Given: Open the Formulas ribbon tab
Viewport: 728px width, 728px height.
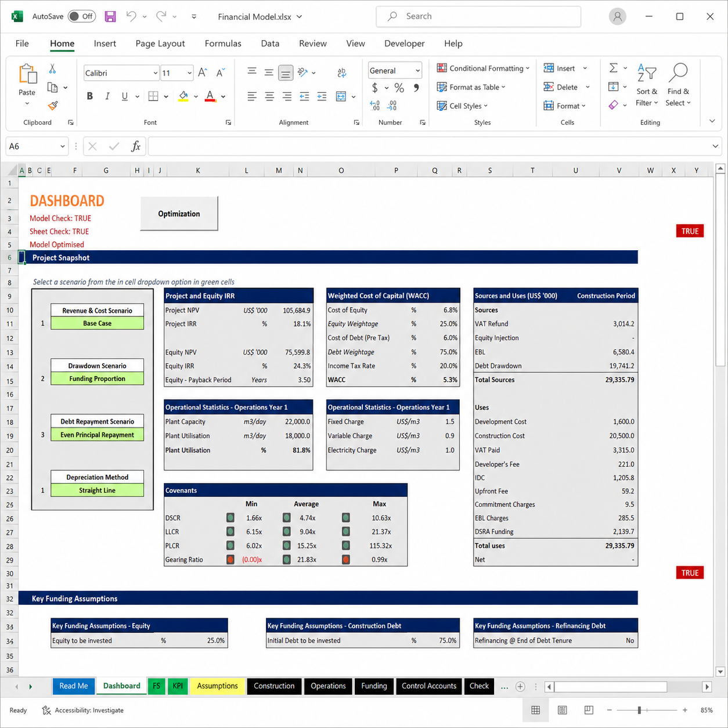Looking at the screenshot, I should click(x=223, y=44).
